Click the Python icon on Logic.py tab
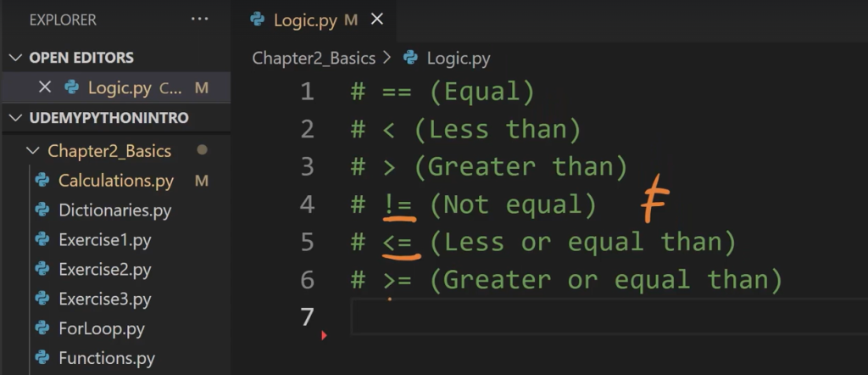868x375 pixels. (258, 20)
